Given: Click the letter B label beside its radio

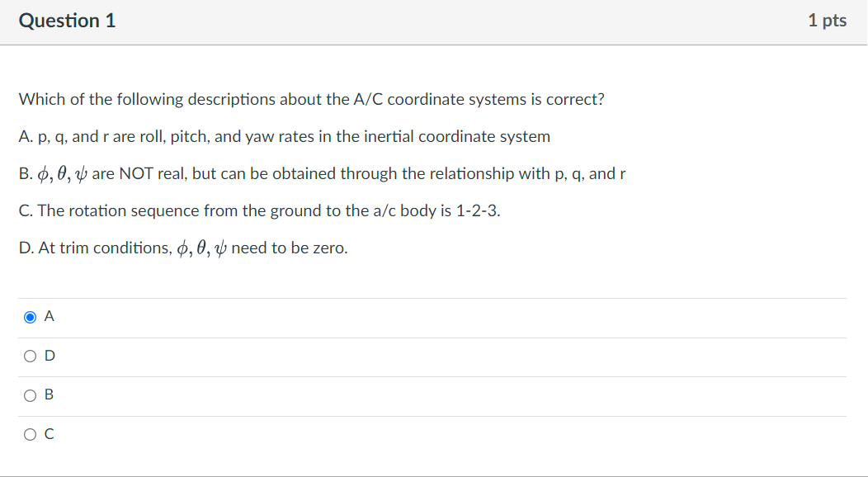Looking at the screenshot, I should coord(49,394).
